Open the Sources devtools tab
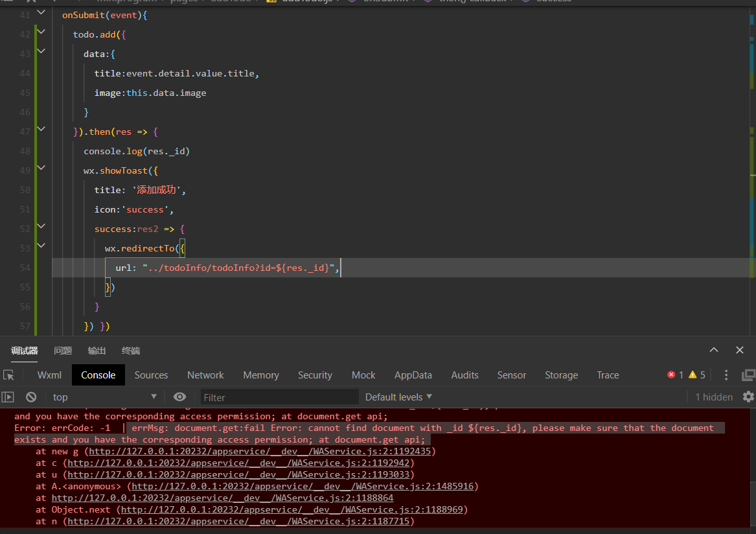The height and width of the screenshot is (534, 756). (151, 375)
